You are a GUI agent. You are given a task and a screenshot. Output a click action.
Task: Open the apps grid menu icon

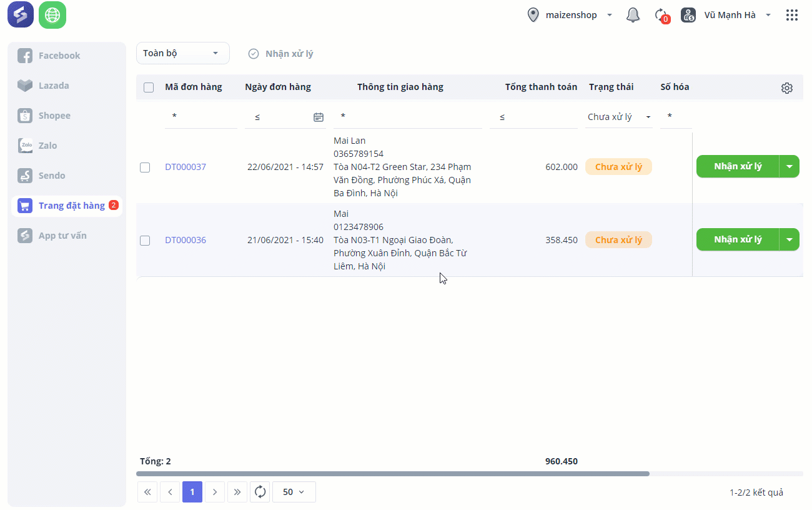tap(792, 15)
